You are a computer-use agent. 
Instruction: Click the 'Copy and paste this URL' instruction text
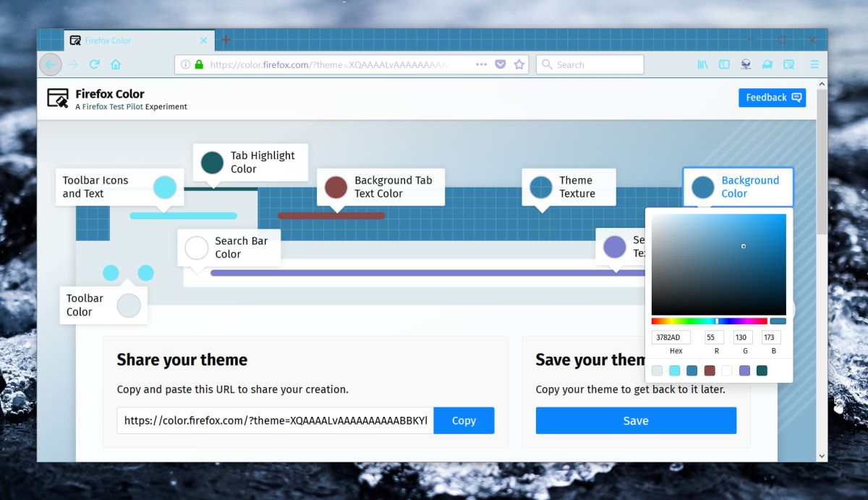[233, 389]
